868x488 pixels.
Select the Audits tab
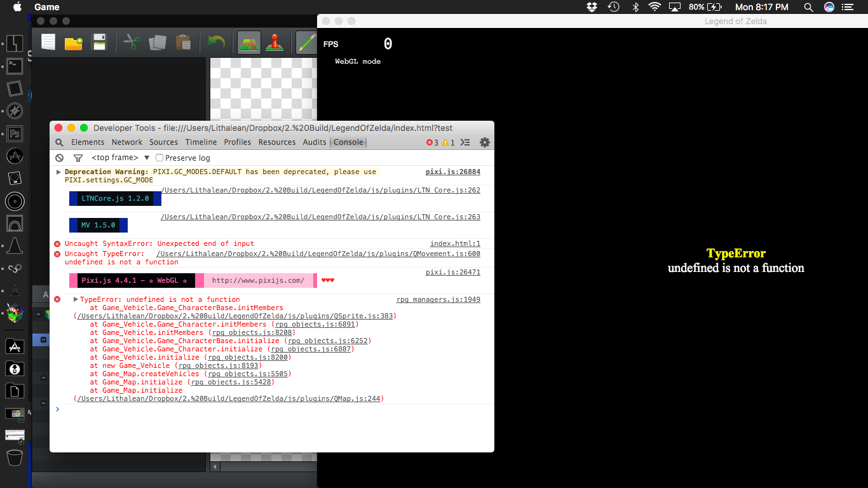(x=315, y=142)
